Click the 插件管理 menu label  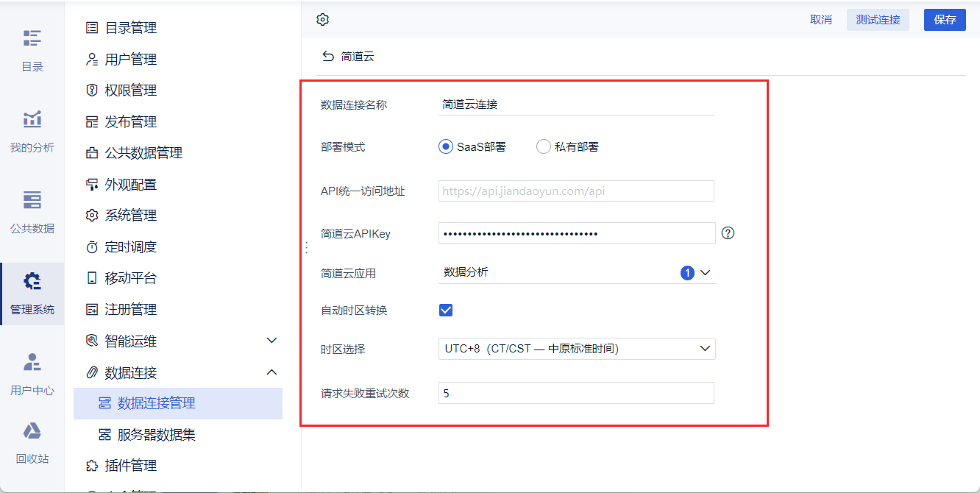pos(131,466)
